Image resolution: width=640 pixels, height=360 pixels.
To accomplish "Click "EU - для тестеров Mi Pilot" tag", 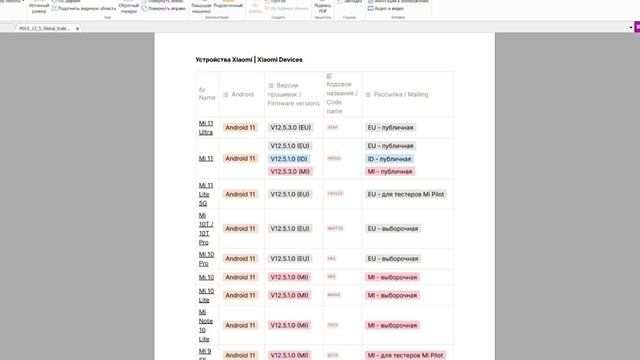I will click(x=406, y=194).
